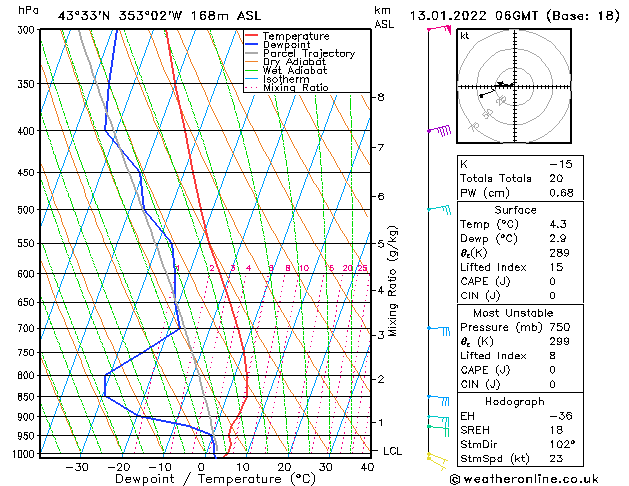Select the Parcel Trajectory legend label
629x486 pixels.
point(309,53)
